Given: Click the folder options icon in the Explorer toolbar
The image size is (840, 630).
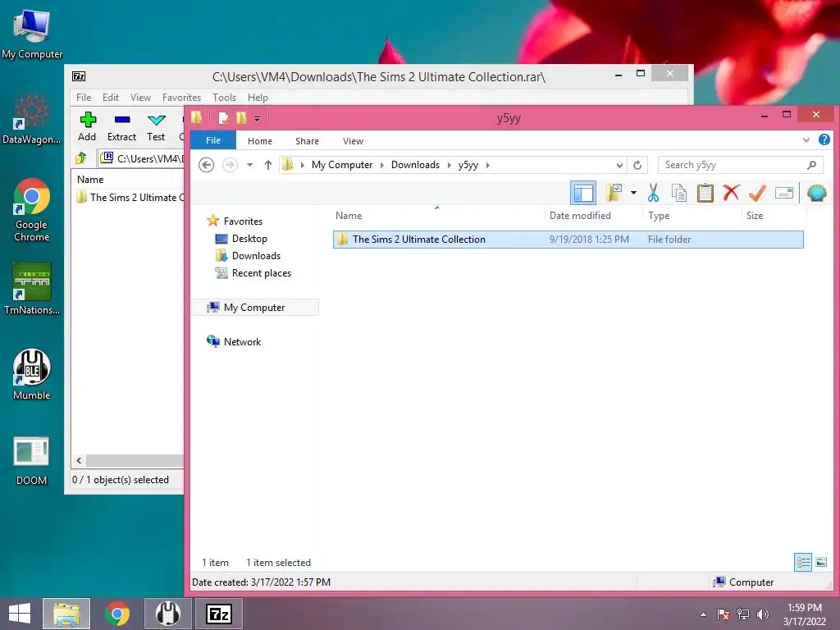Looking at the screenshot, I should click(x=614, y=193).
